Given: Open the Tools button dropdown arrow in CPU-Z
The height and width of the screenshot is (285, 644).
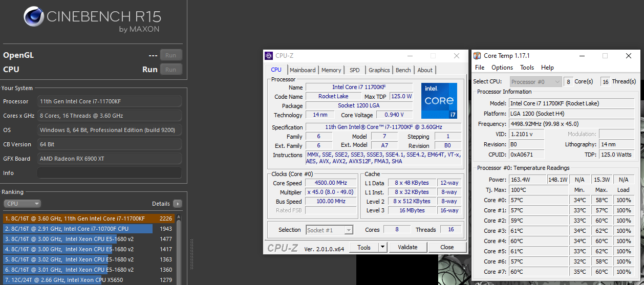Looking at the screenshot, I should (x=382, y=247).
